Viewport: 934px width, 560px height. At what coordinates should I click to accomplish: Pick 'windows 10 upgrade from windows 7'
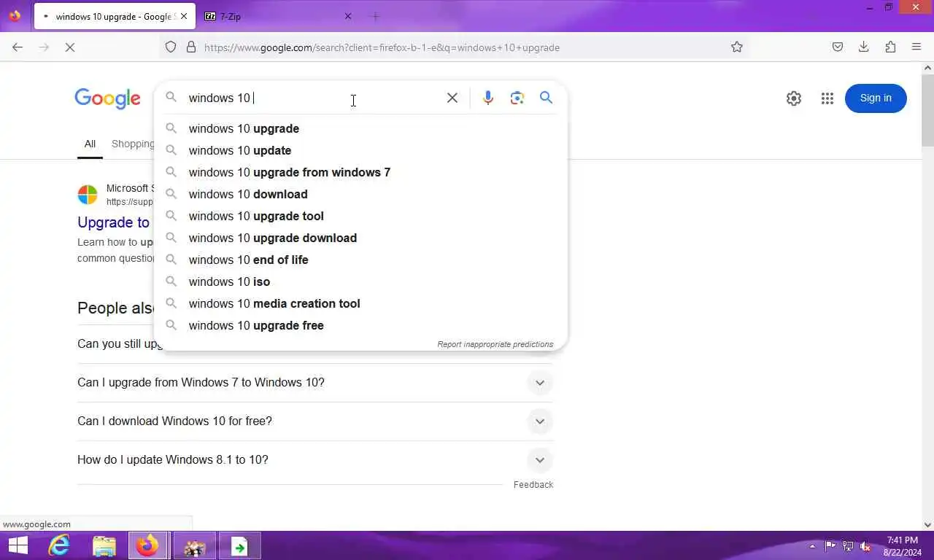pyautogui.click(x=360, y=172)
